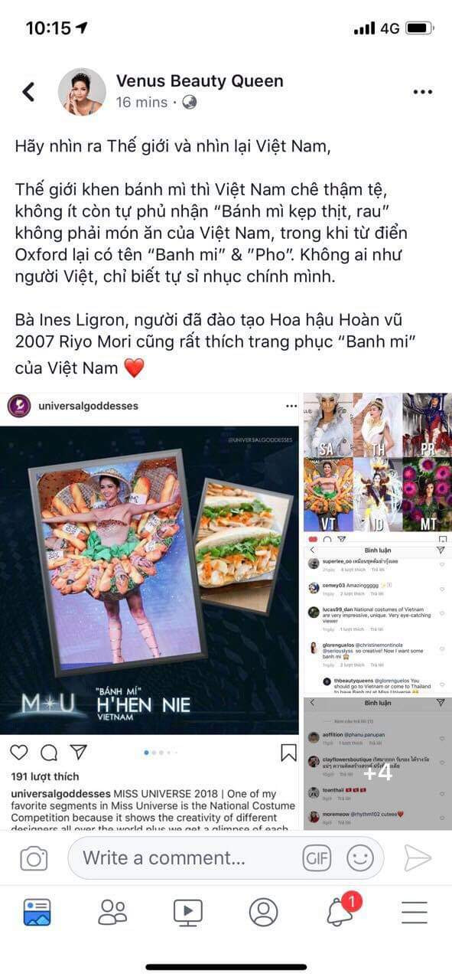452x980 pixels.
Task: Open the Friends tab
Action: [x=112, y=912]
